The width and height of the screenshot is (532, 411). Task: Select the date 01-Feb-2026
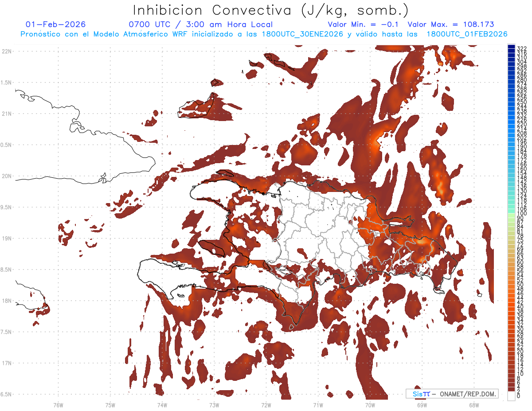point(56,24)
